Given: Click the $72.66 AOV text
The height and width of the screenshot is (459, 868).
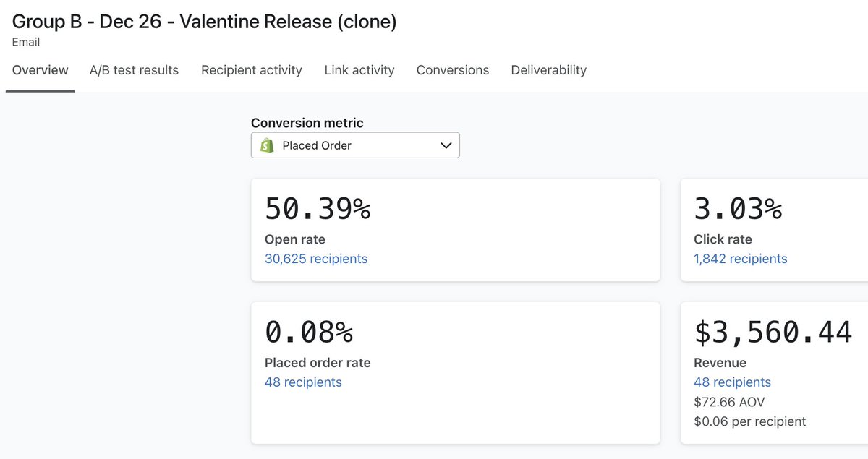Looking at the screenshot, I should [x=729, y=402].
